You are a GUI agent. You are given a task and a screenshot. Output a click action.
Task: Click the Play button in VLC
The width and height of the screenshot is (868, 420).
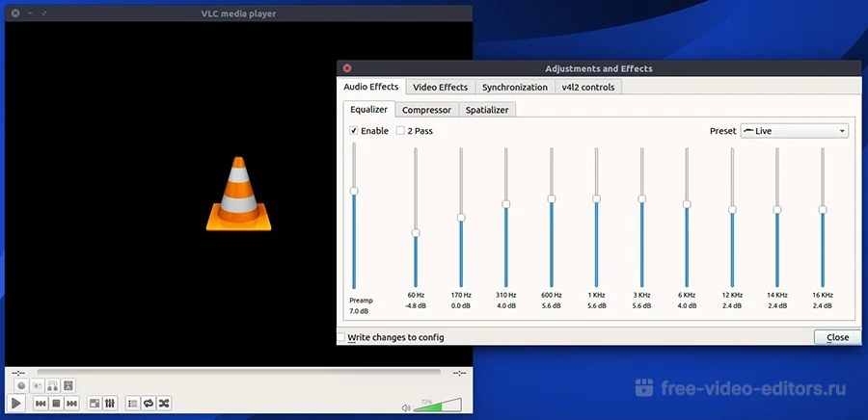tap(16, 403)
